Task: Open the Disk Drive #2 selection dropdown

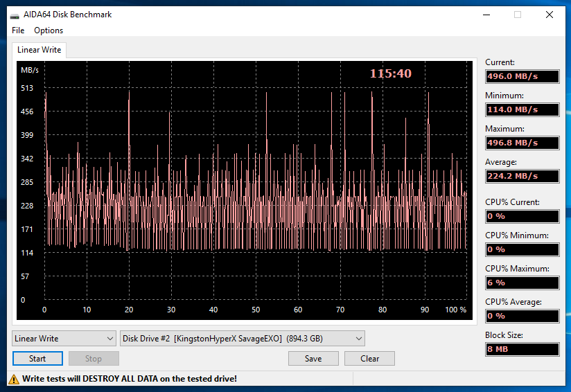Action: coord(243,339)
